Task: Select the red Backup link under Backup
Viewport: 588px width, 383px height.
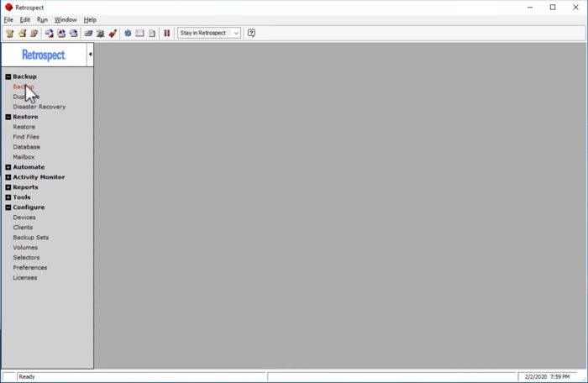Action: pyautogui.click(x=24, y=87)
